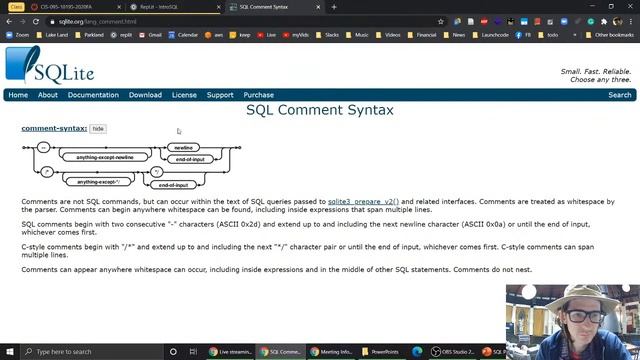Screen dimensions: 640x360
Task: Switch to Meeting Info Chrome window in taskbar
Action: (x=331, y=351)
